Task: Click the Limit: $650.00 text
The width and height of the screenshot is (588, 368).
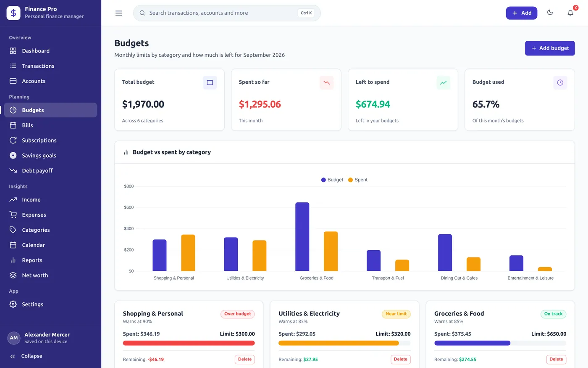Action: pos(549,334)
